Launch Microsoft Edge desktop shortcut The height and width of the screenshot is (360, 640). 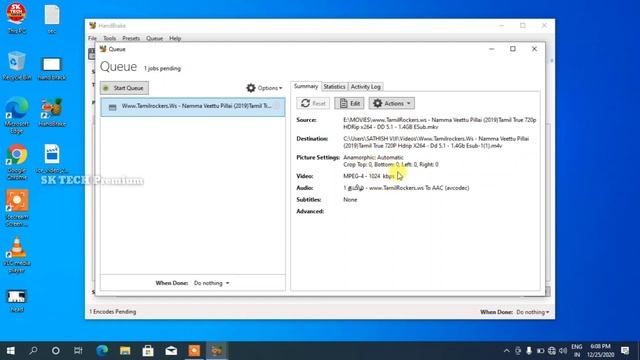16,115
